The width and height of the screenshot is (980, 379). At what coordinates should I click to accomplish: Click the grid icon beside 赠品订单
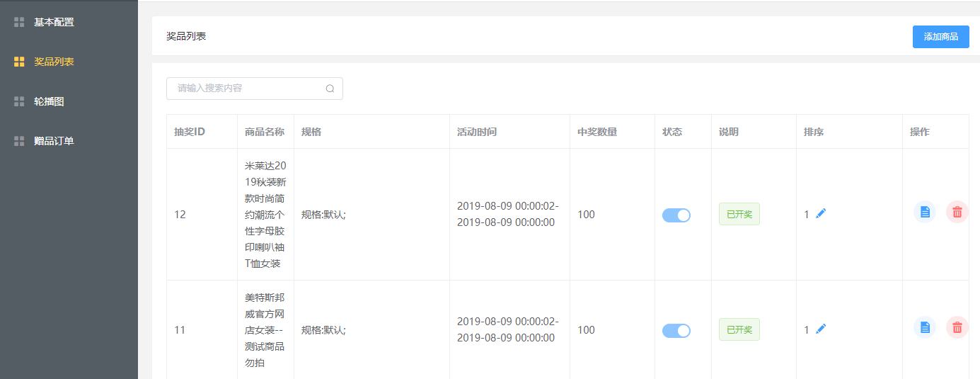click(19, 141)
